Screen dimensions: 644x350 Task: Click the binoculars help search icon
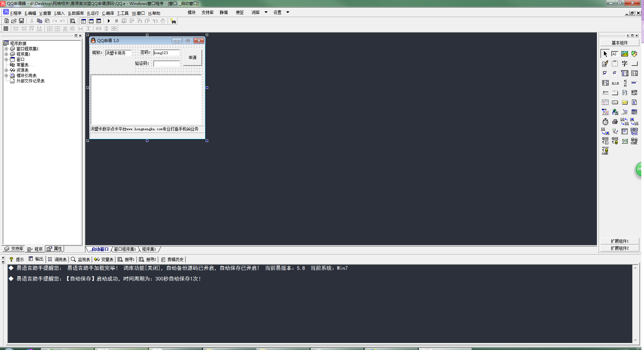pos(173,21)
